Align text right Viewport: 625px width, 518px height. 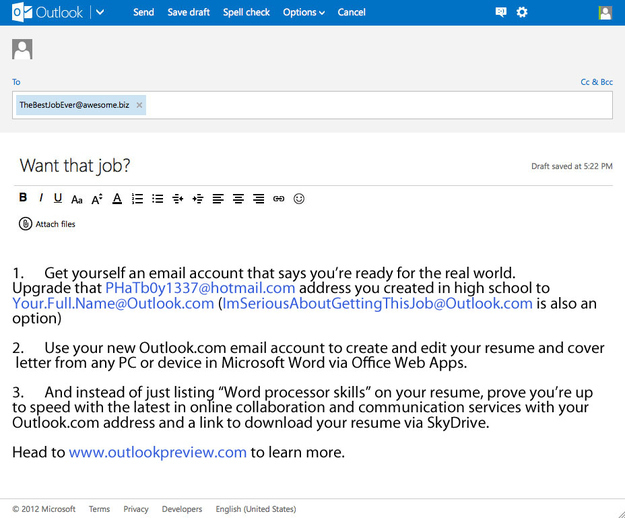tap(259, 198)
